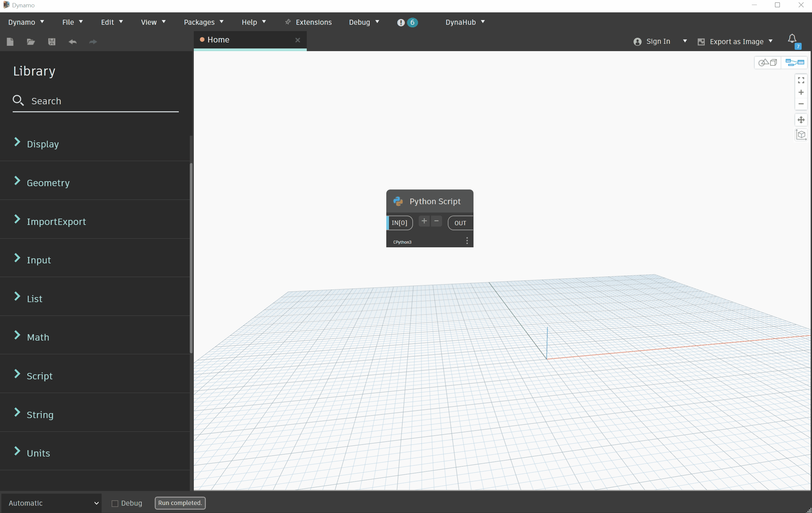Open the Help menu
Screen dimensions: 812x513
pyautogui.click(x=254, y=22)
